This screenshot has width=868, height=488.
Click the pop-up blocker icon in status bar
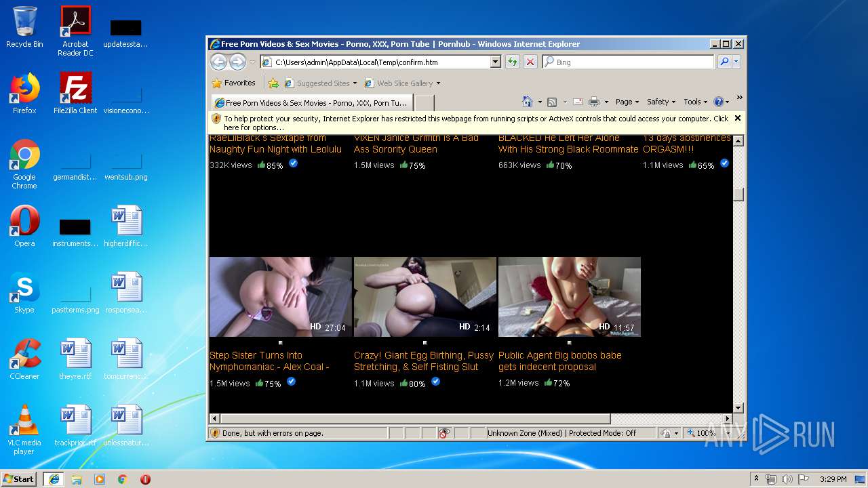pos(445,433)
